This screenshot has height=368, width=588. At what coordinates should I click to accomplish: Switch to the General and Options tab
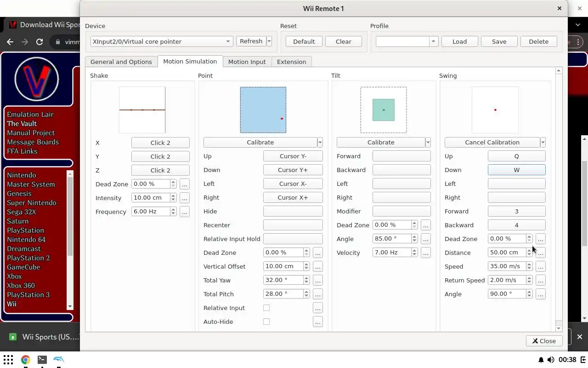(121, 62)
